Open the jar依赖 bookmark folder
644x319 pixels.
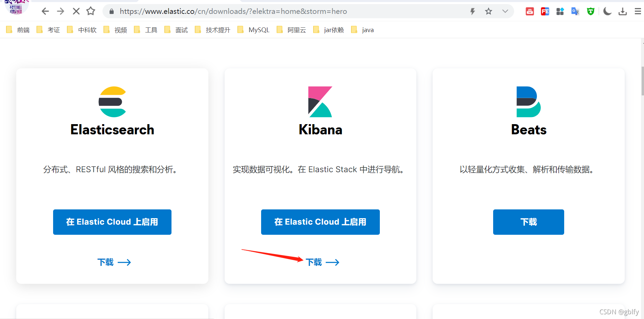329,30
